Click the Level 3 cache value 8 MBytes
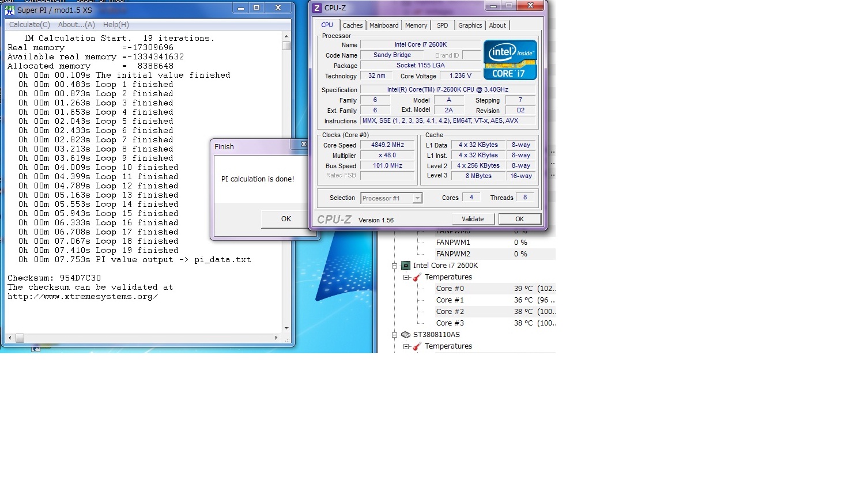868x488 pixels. (478, 176)
